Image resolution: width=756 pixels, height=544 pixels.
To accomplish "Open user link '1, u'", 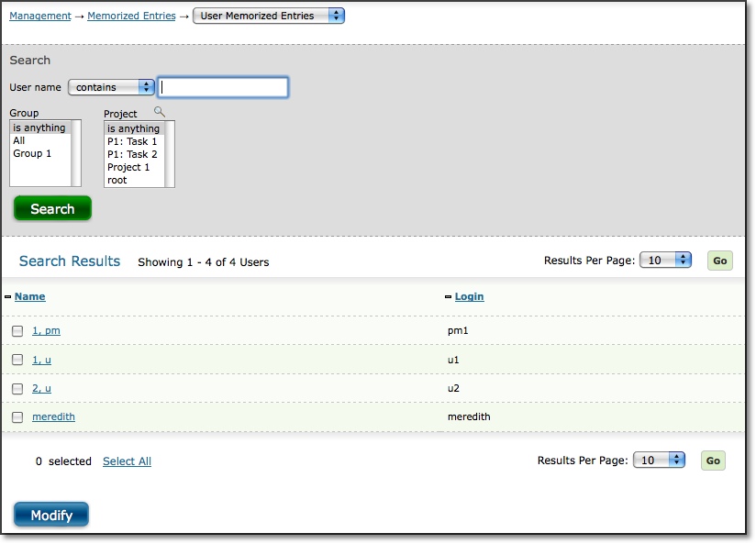I will [41, 360].
